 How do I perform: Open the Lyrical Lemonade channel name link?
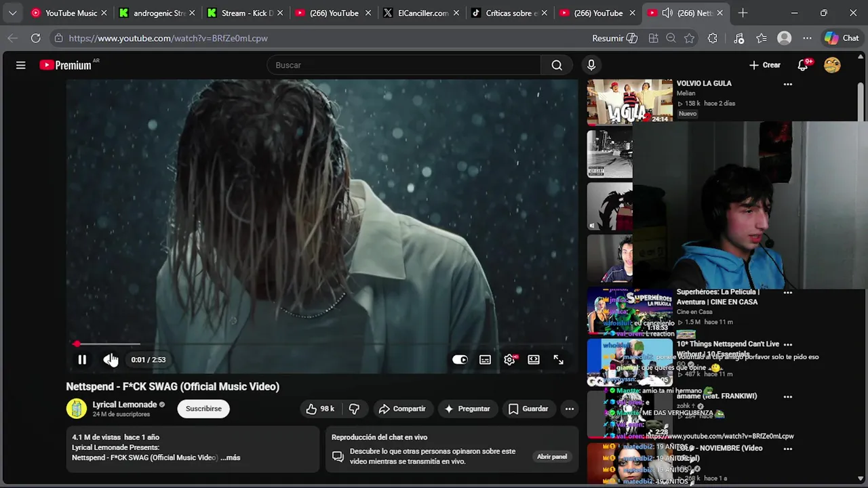[x=125, y=405]
